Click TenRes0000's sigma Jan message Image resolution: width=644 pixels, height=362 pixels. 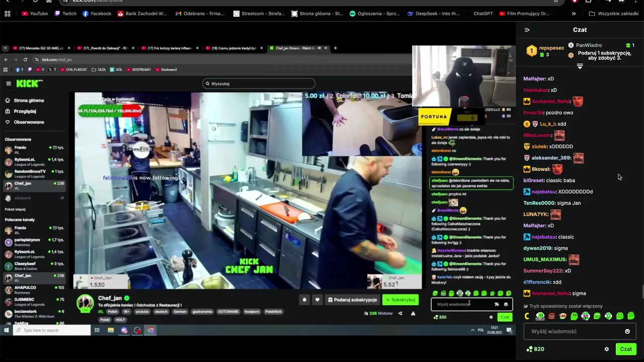[x=569, y=203]
